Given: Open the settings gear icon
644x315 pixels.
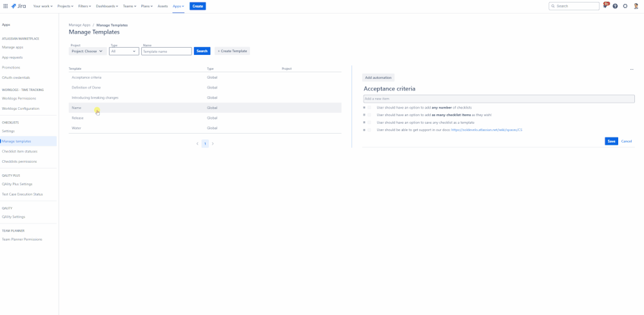Looking at the screenshot, I should coord(625,6).
